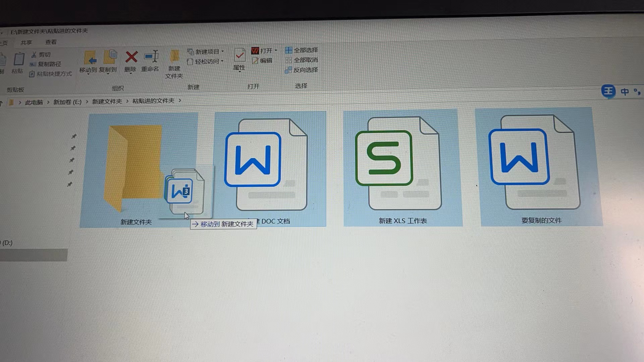Click the Properties (属性) checkmark icon
Screen dimensions: 644x362
pos(239,55)
